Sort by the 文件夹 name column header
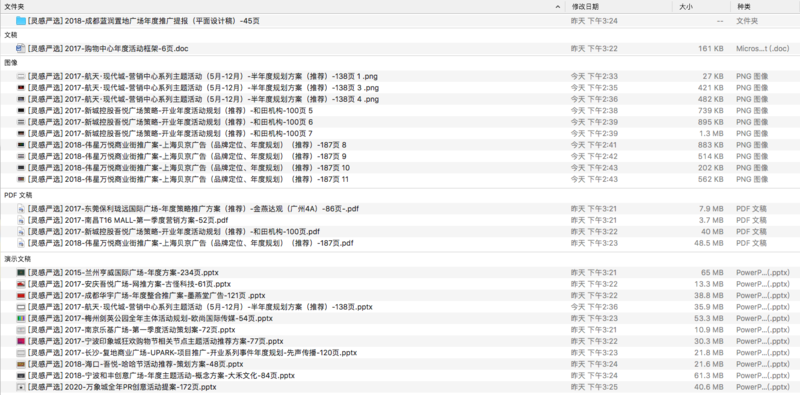 [x=14, y=7]
